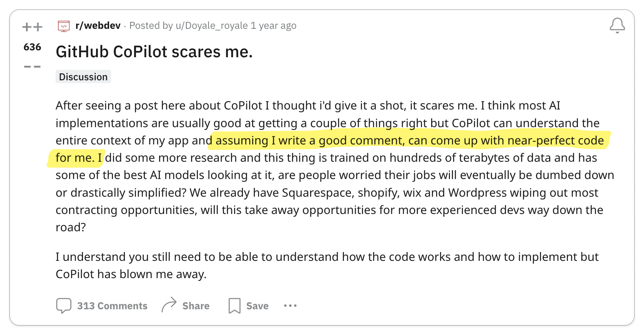Downvote the post with the minus icon
Image resolution: width=644 pixels, height=335 pixels.
(x=32, y=66)
